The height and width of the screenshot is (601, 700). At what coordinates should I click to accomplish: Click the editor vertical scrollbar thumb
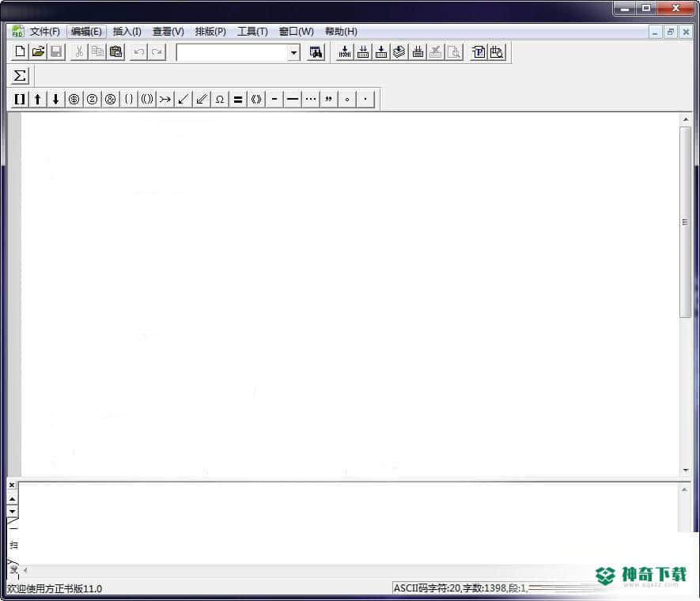(685, 221)
